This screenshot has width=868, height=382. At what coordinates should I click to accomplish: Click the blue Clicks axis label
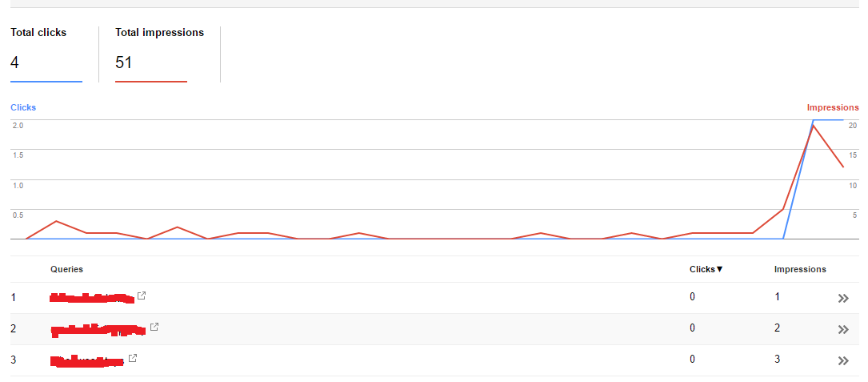(x=23, y=107)
